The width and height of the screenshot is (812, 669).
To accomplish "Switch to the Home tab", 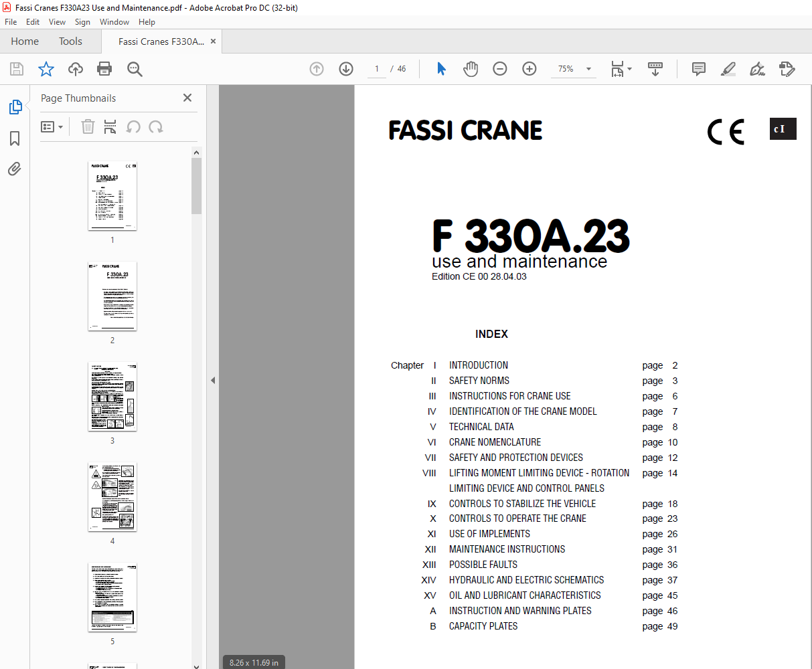I will tap(25, 41).
